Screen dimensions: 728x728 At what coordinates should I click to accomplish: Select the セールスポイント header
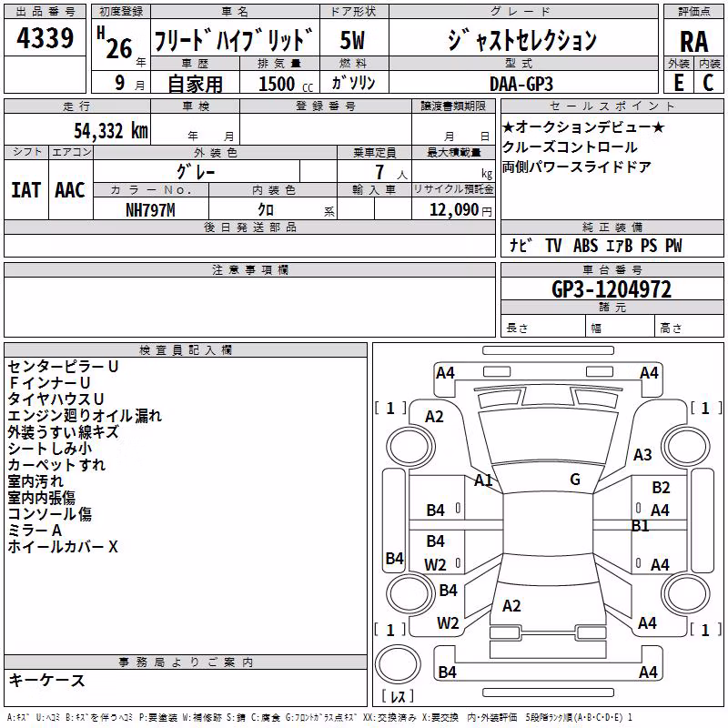612,106
